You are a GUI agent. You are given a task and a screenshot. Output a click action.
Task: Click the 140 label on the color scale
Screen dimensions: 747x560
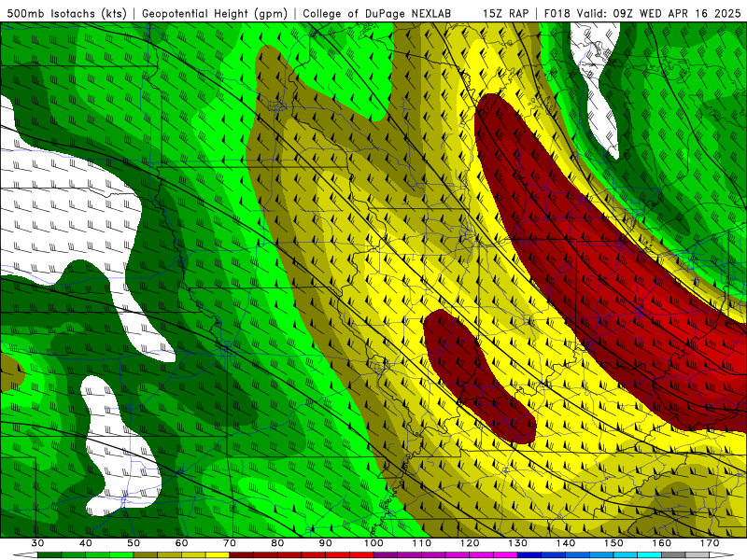click(566, 543)
